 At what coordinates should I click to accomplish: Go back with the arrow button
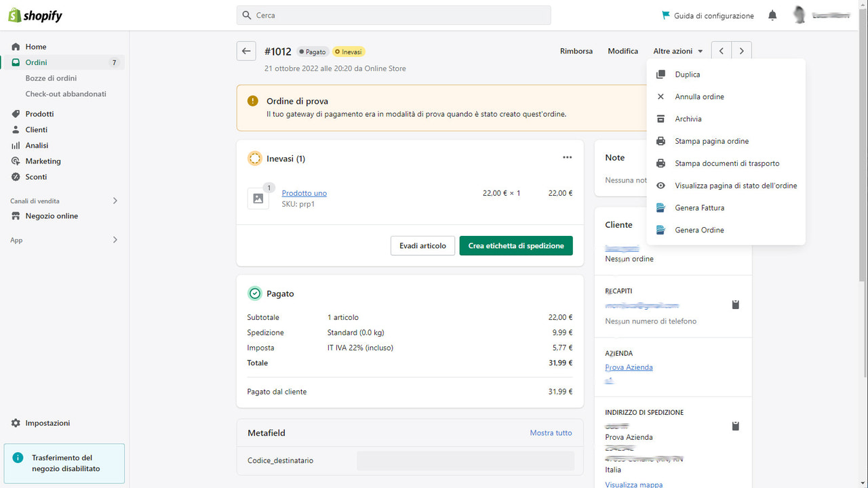(246, 51)
